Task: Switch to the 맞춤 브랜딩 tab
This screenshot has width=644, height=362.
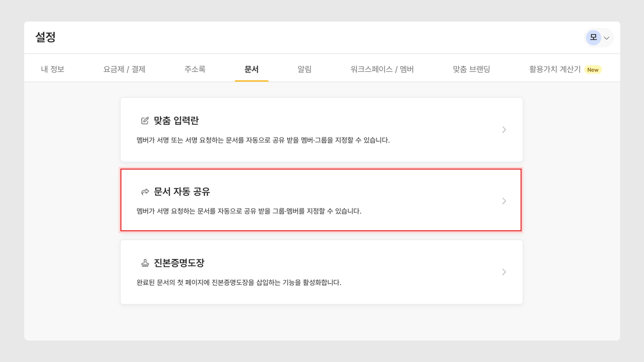Action: [471, 69]
